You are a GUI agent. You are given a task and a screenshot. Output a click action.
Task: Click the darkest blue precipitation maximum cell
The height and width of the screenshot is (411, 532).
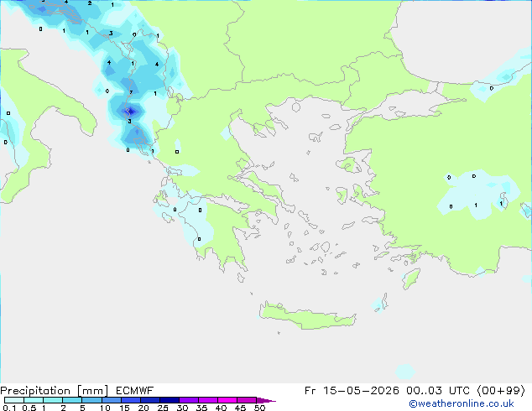click(129, 111)
